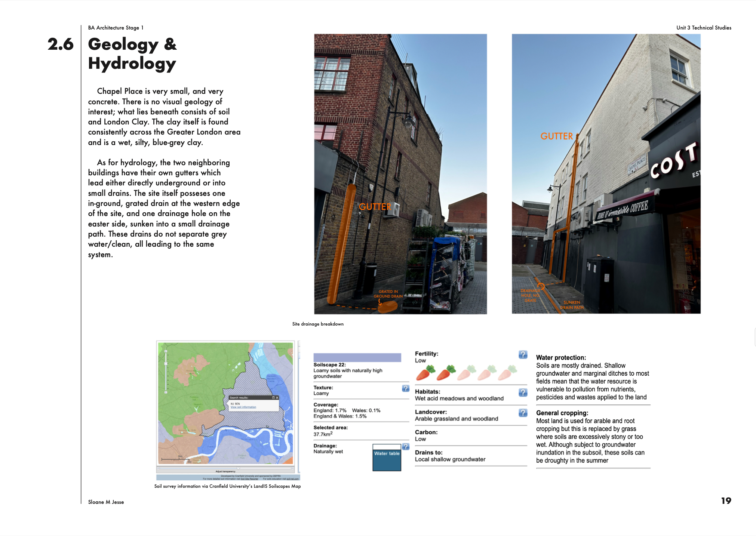Click the Water table diagram
This screenshot has width=756, height=536.
[x=387, y=458]
